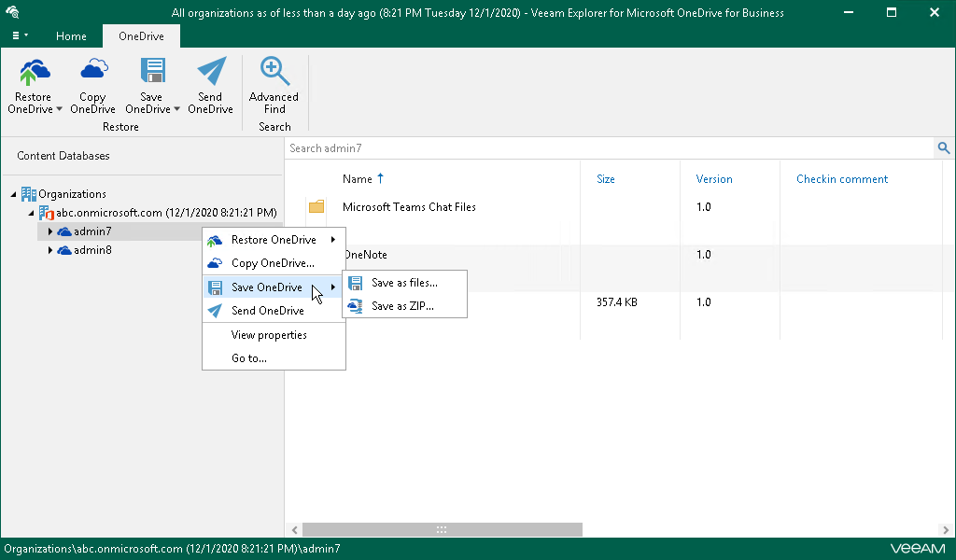Image resolution: width=956 pixels, height=560 pixels.
Task: Click the Send OneDrive context menu icon
Action: click(x=215, y=311)
